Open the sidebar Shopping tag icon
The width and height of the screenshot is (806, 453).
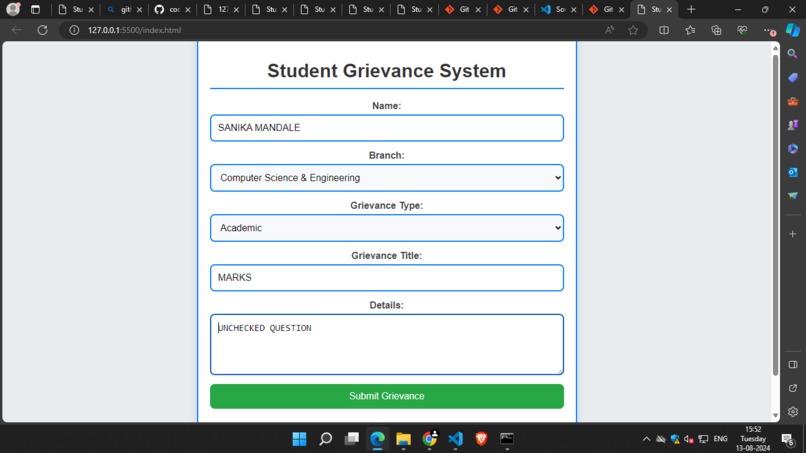click(793, 78)
